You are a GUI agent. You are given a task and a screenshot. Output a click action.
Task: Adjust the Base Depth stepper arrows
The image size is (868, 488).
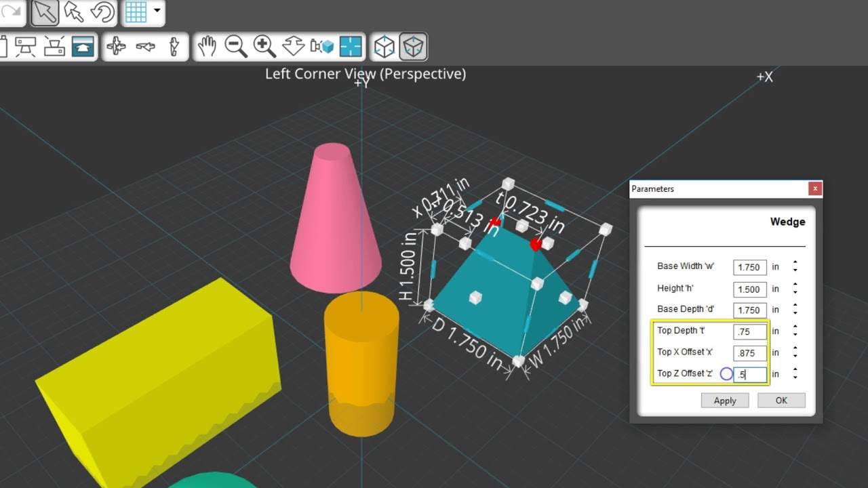point(795,310)
